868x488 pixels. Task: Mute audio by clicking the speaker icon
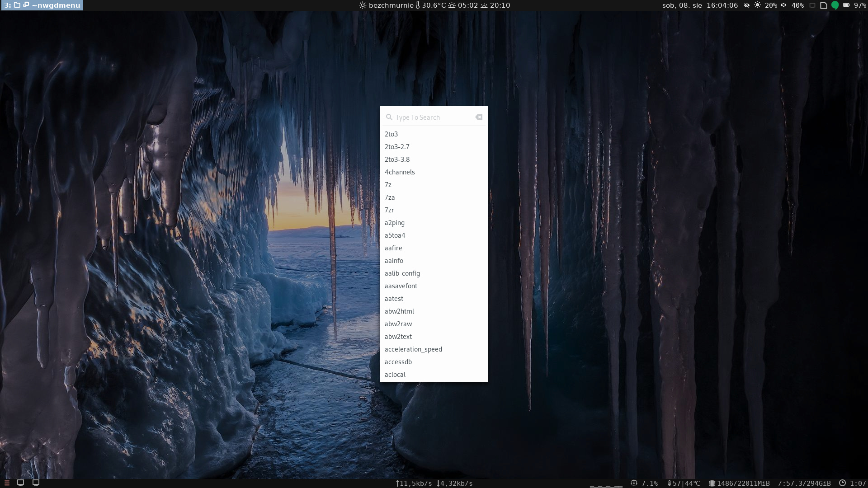(x=783, y=5)
